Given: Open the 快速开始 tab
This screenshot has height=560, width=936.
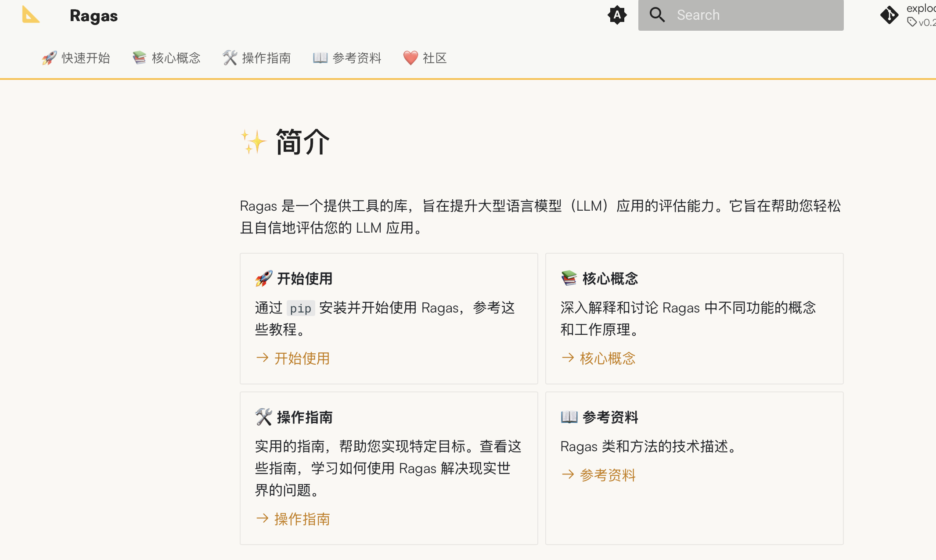Looking at the screenshot, I should [86, 58].
